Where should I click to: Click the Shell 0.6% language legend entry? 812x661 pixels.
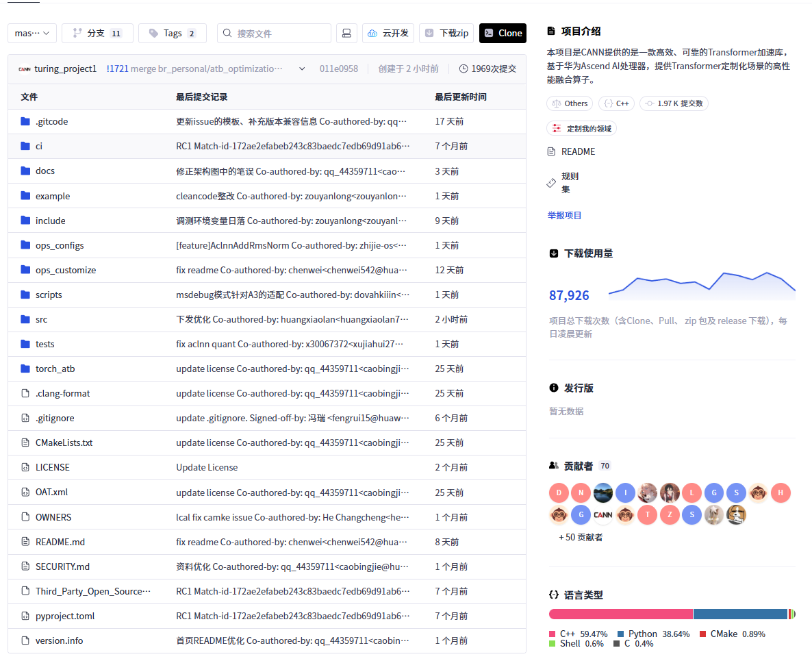click(x=576, y=643)
